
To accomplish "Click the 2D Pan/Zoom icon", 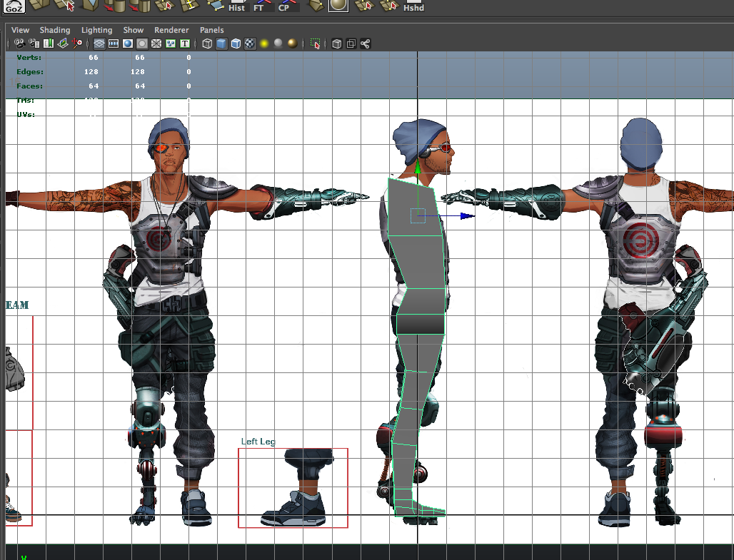I will click(77, 44).
